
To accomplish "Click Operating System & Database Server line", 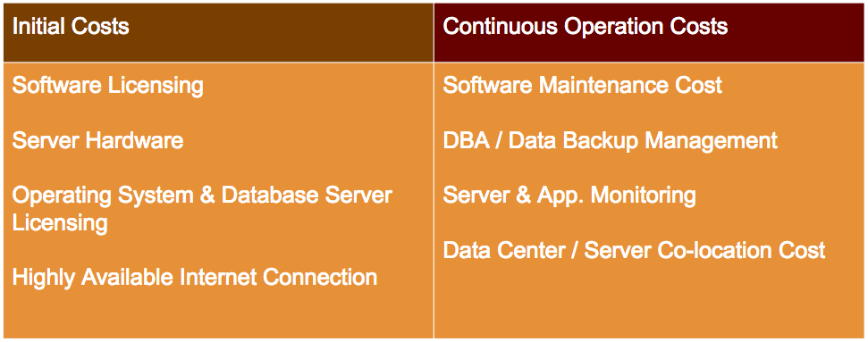I will (x=202, y=196).
